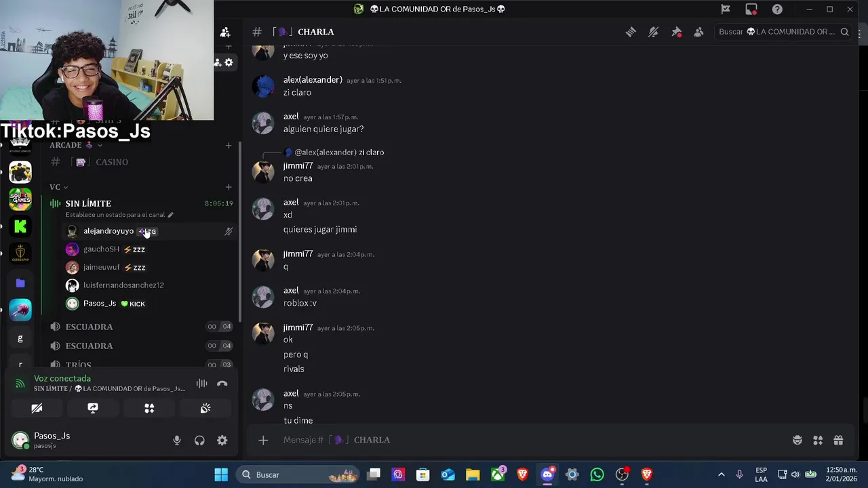
Task: Click the plus attach button in message bar
Action: pyautogui.click(x=263, y=440)
